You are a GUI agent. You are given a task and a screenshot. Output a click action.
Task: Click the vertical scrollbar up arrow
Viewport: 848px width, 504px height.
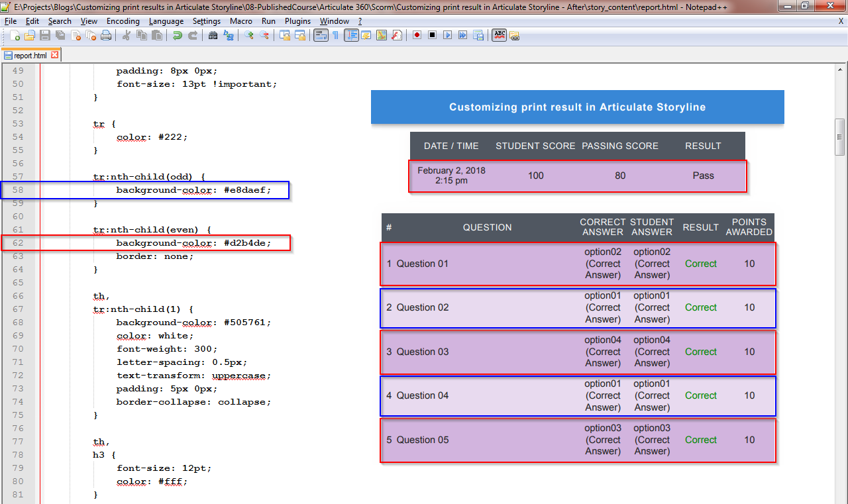[x=840, y=69]
